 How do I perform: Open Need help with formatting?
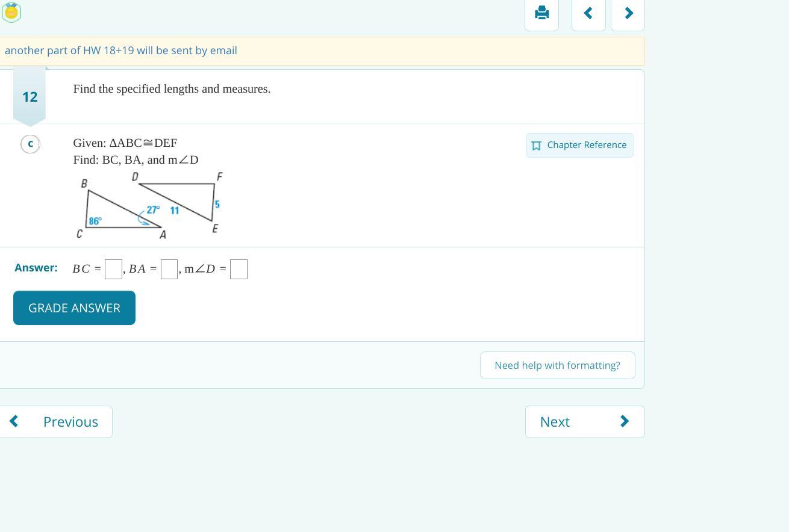click(x=557, y=365)
